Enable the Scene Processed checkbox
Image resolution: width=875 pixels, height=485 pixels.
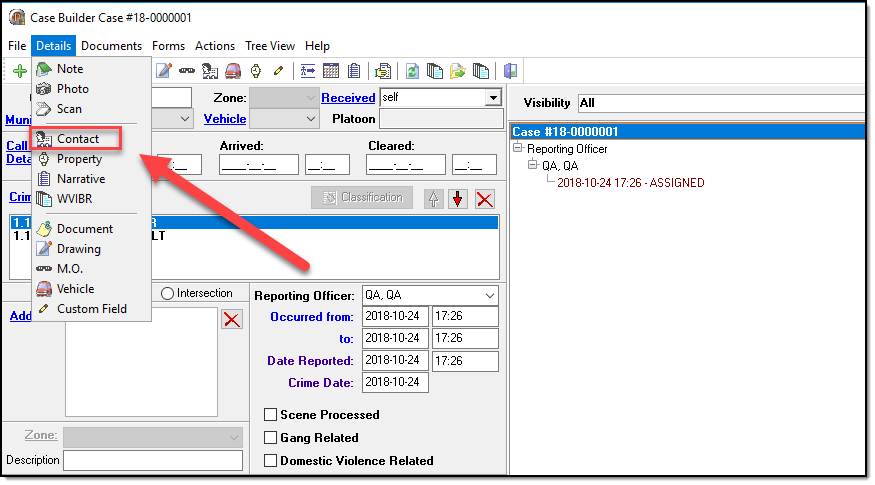(271, 415)
